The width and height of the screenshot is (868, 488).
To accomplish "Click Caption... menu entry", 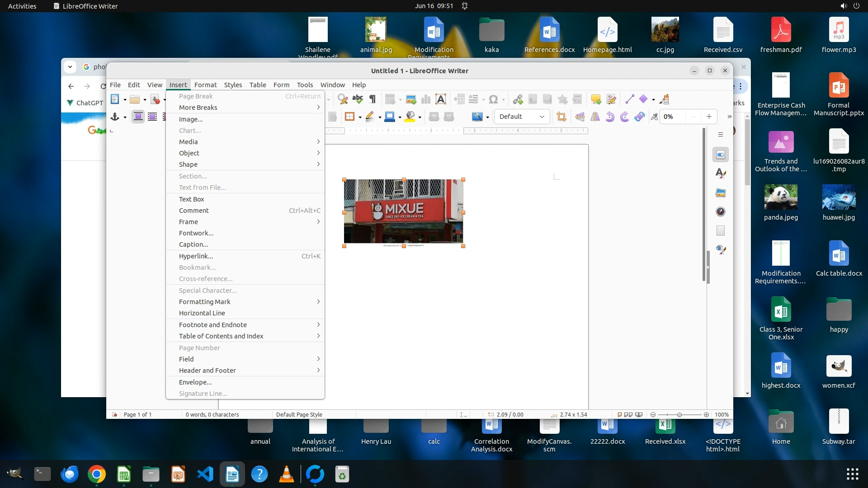I will pos(193,244).
